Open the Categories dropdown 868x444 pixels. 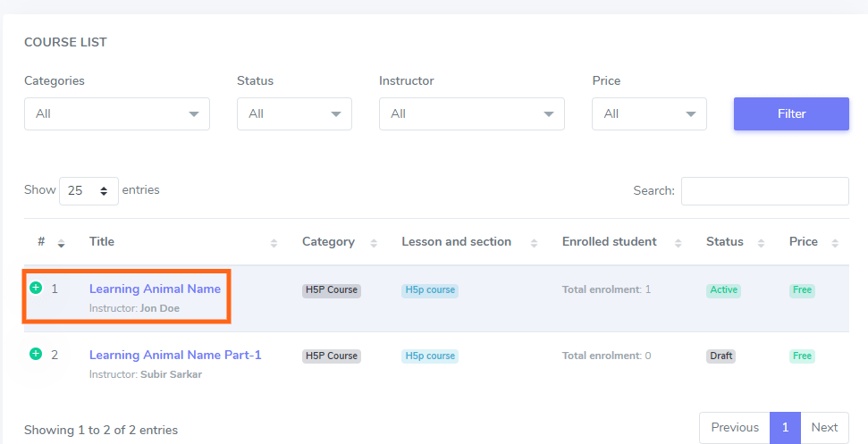click(116, 114)
